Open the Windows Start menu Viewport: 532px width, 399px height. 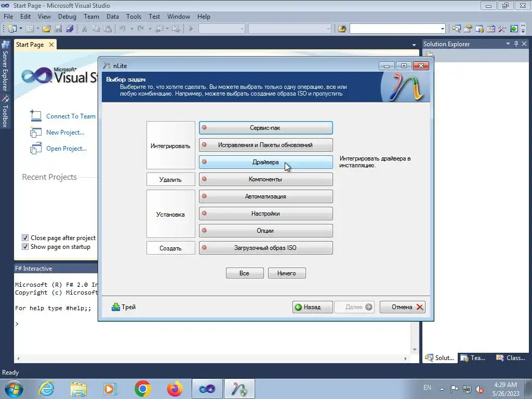(x=14, y=389)
